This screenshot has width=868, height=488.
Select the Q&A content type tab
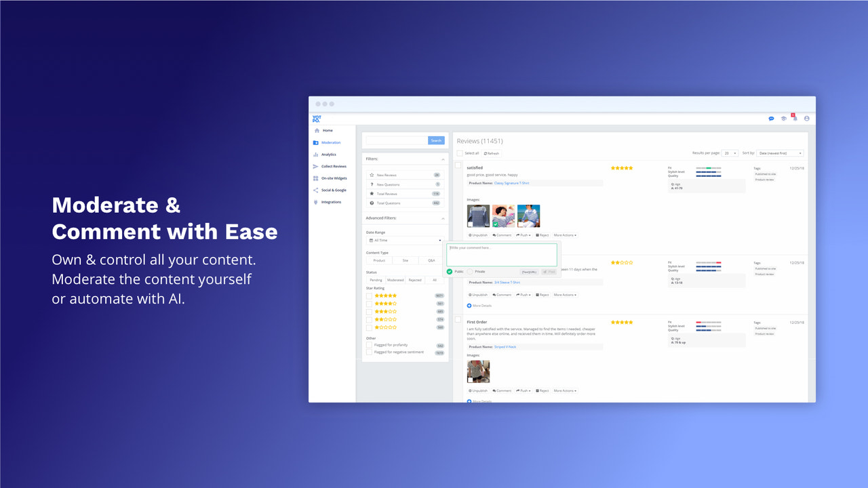[x=431, y=260]
